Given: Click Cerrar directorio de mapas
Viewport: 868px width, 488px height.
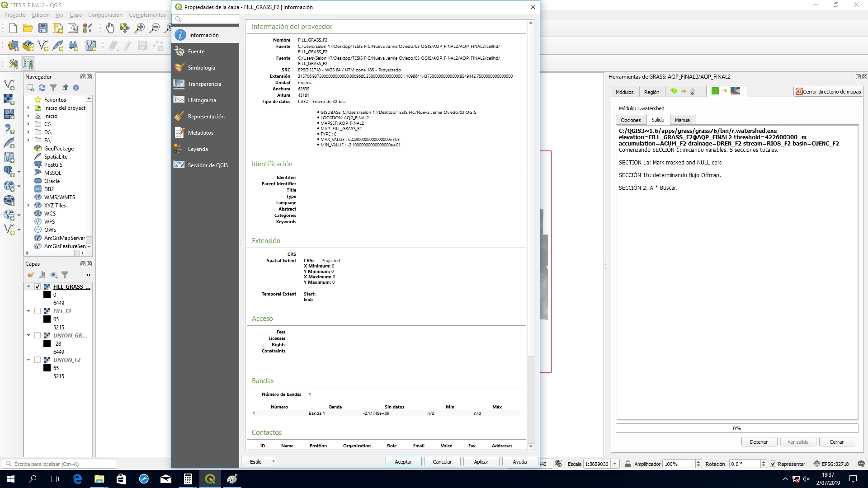Looking at the screenshot, I should point(828,91).
